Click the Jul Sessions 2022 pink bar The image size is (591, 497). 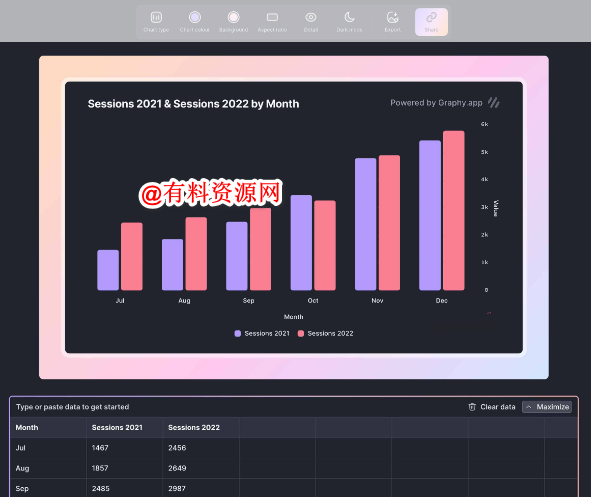[x=132, y=257]
